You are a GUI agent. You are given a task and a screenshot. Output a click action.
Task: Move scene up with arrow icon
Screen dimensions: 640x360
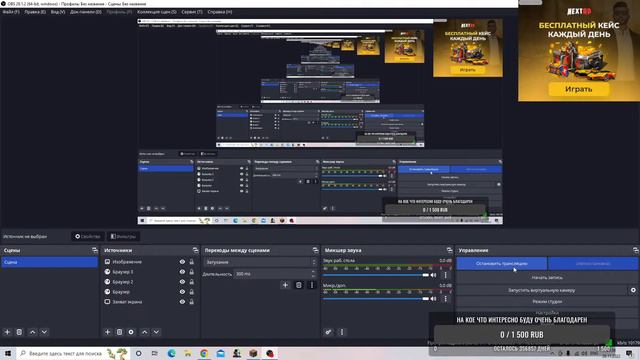tap(33, 332)
